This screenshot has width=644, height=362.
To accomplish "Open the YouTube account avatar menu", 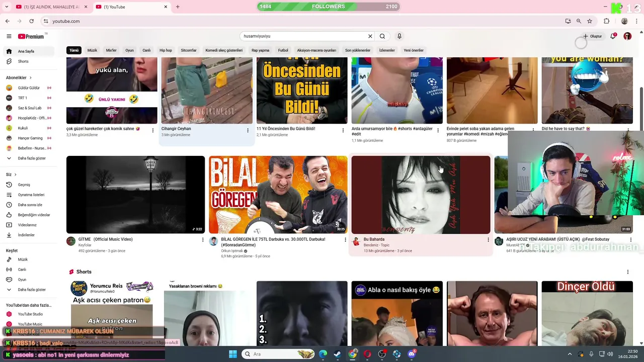I will click(x=627, y=36).
